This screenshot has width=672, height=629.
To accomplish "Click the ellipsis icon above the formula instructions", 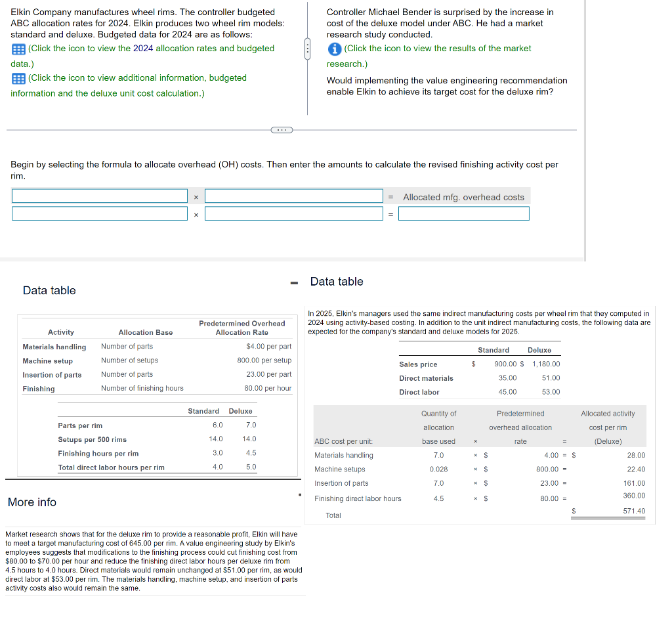I will tap(282, 130).
